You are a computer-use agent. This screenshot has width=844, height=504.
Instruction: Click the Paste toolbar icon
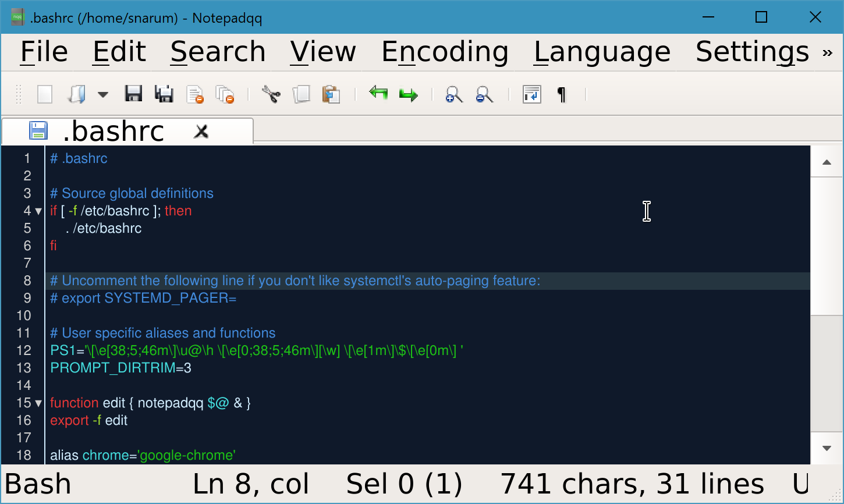(x=332, y=94)
